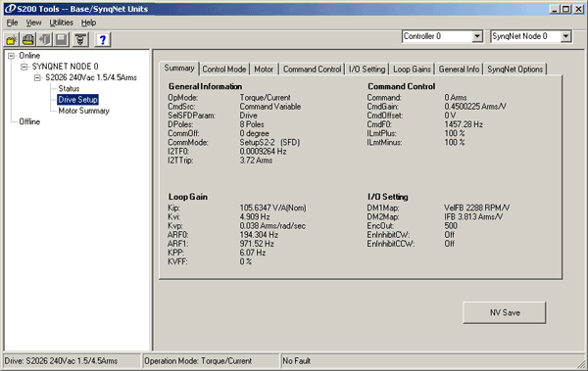Click the 194.304 Hz ARF0 value
This screenshot has width=588, height=371.
pos(259,235)
